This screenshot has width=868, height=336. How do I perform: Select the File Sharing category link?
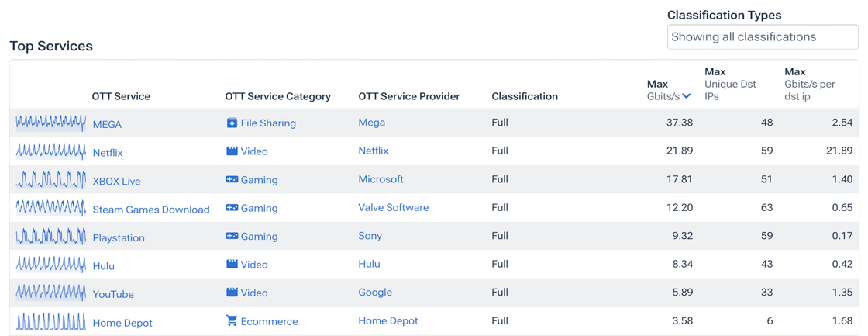[x=268, y=123]
